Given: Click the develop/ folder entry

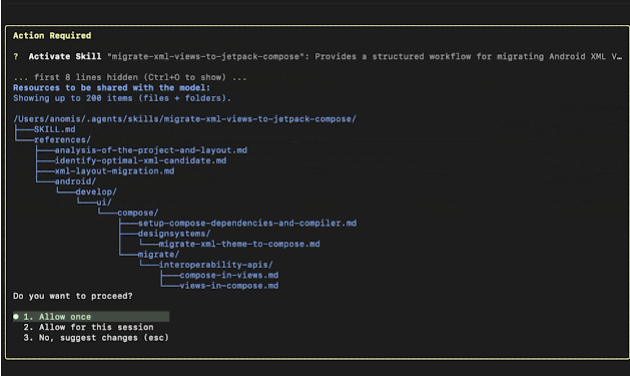Looking at the screenshot, I should point(96,192).
